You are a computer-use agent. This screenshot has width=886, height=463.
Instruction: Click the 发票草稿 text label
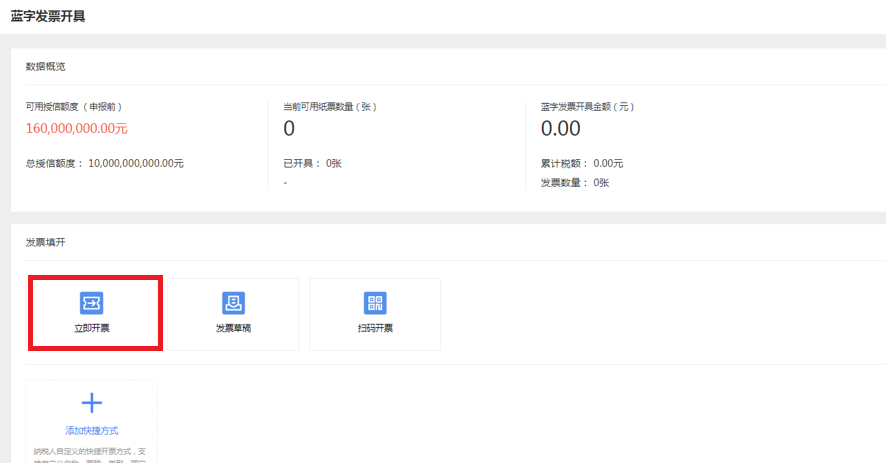coord(233,328)
